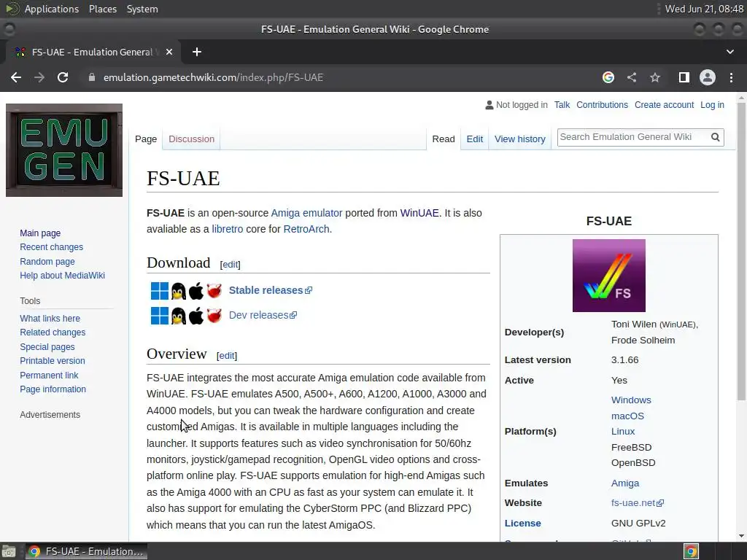Screen dimensions: 747x560
Task: Open a new tab with plus button
Action: click(x=197, y=52)
